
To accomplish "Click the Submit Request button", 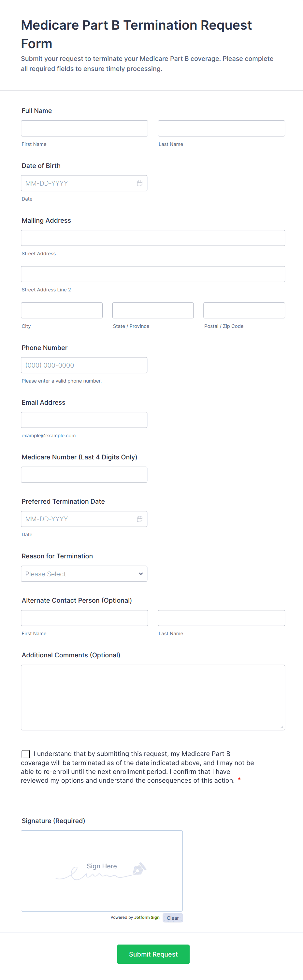I will [153, 954].
